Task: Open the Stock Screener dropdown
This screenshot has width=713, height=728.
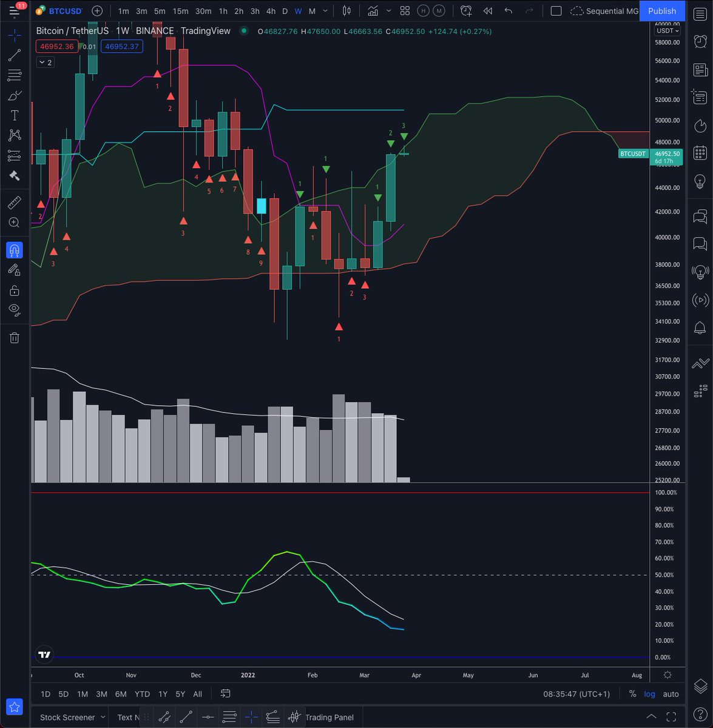Action: point(73,717)
